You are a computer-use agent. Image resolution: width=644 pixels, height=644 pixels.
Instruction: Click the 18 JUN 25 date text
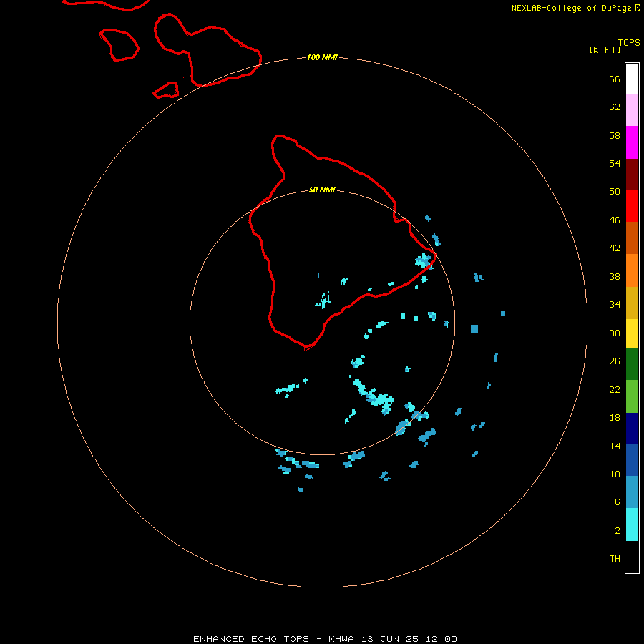point(390,639)
